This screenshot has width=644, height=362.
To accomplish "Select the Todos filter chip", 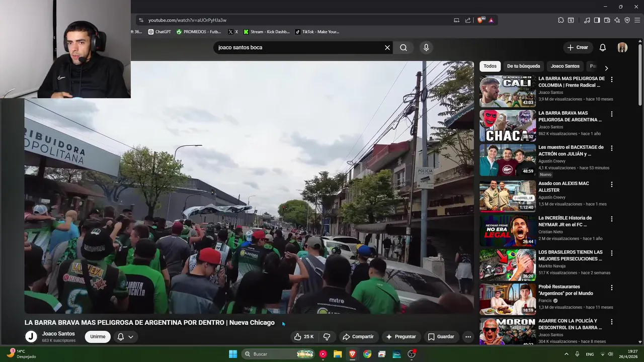I will pos(490,66).
